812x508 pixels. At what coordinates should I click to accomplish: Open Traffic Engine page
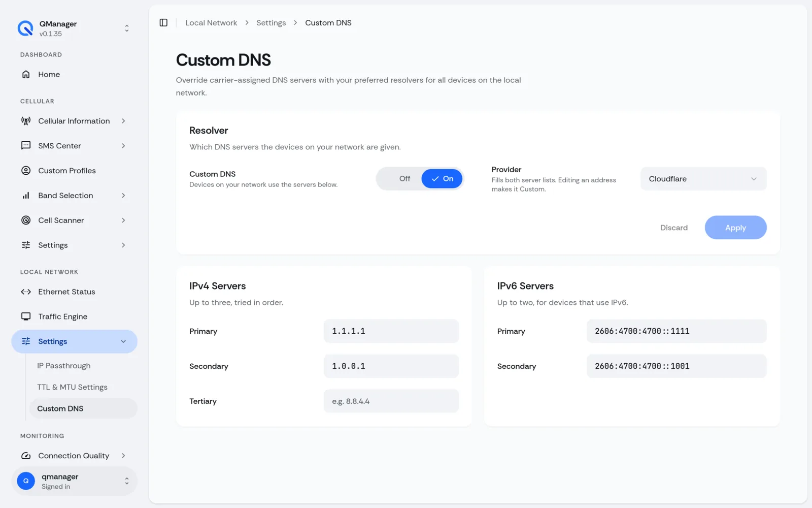click(74, 316)
